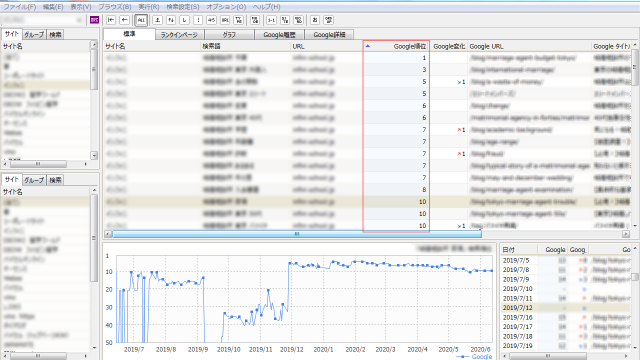
Task: Click the Y% toolbar icon
Action: point(238,20)
